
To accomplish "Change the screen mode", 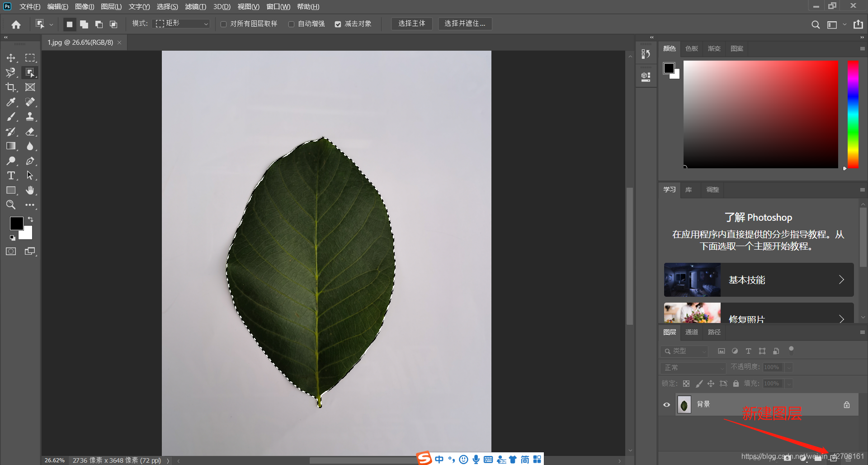I will (x=30, y=251).
